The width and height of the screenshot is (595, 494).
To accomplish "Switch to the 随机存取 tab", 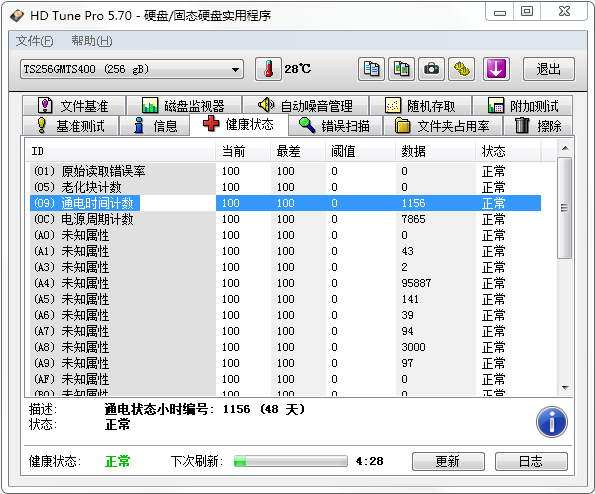I will (420, 105).
